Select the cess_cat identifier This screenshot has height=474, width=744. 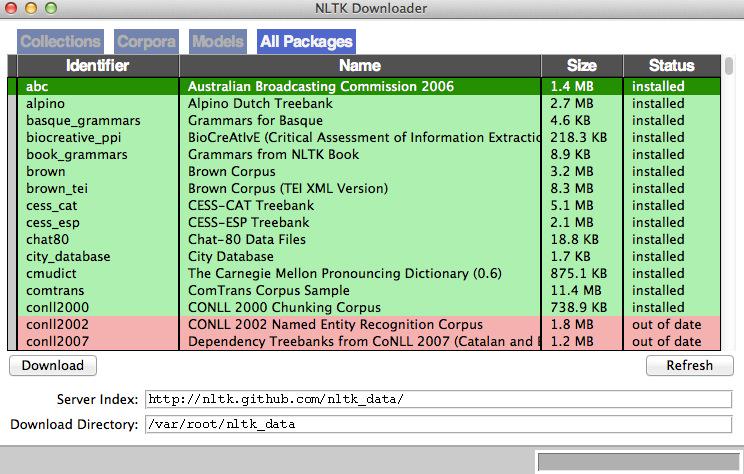[52, 205]
